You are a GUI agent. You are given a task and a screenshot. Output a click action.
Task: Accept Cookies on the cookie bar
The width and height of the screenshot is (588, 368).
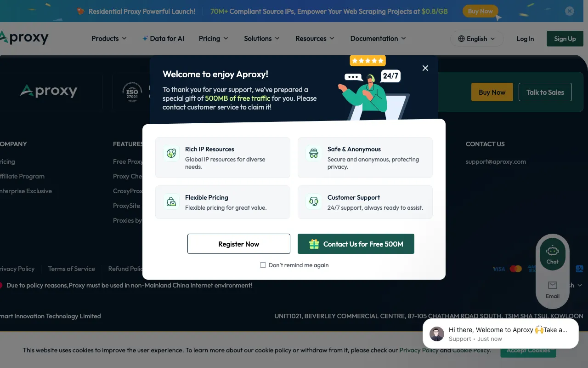pos(528,350)
